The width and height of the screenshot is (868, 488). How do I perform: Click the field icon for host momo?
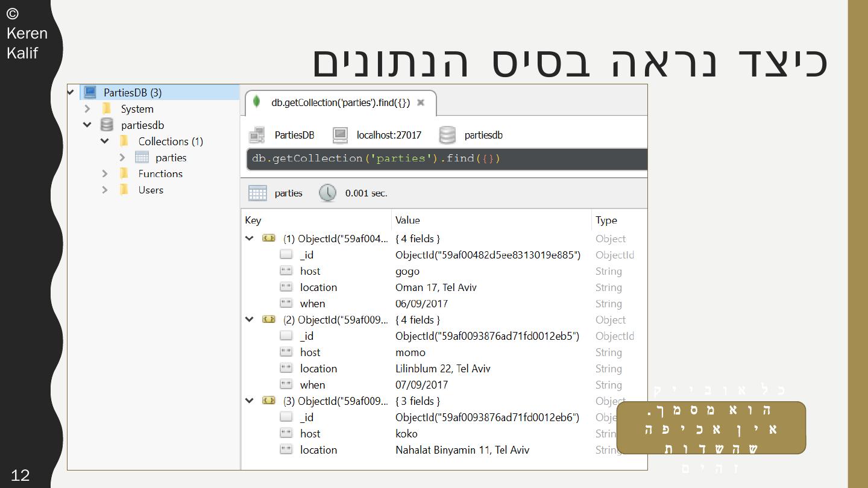tap(286, 352)
